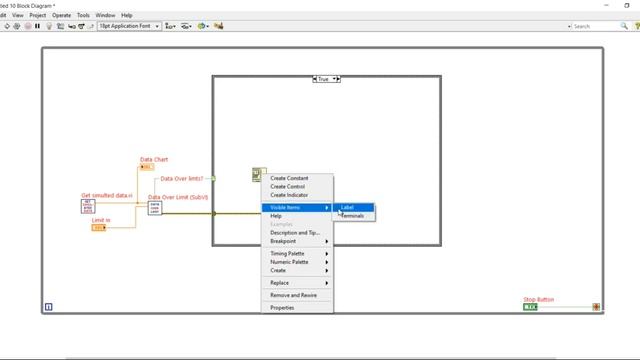
Task: Expand the Numeric Palette submenu
Action: (297, 262)
